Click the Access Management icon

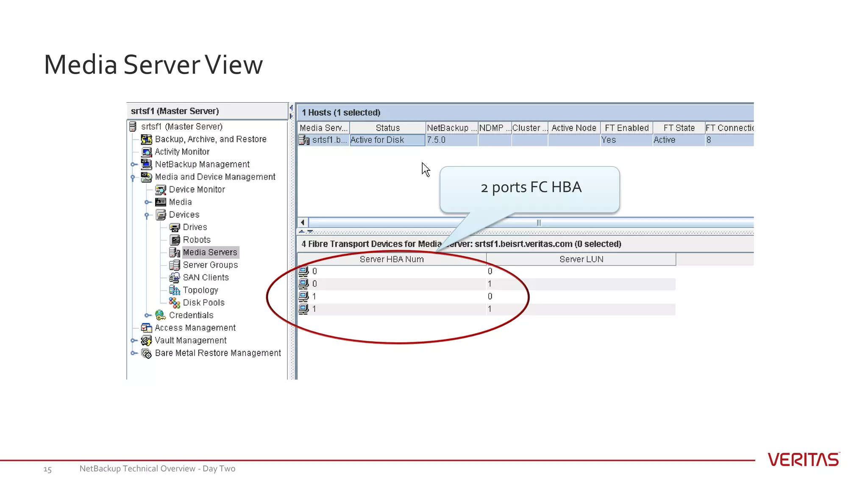point(147,328)
